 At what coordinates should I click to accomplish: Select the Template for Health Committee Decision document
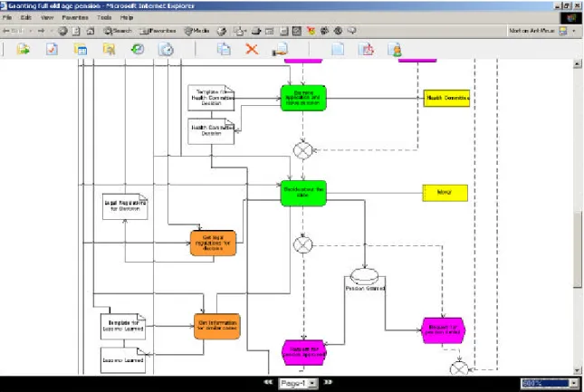(x=211, y=98)
